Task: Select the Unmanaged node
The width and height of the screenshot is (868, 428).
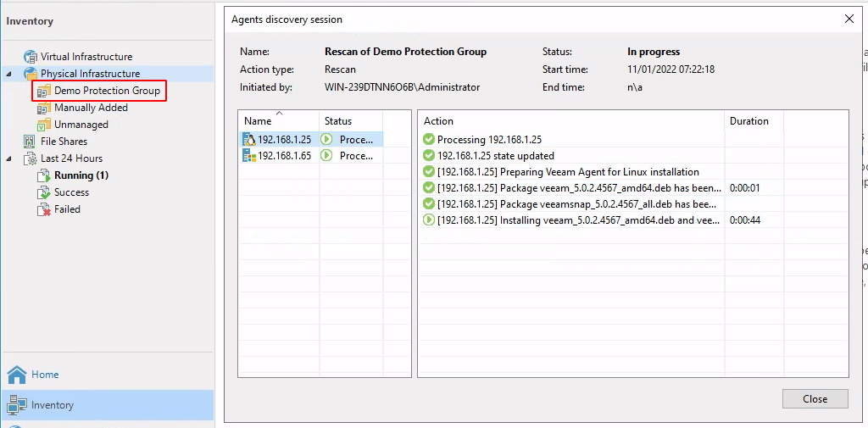Action: coord(81,125)
